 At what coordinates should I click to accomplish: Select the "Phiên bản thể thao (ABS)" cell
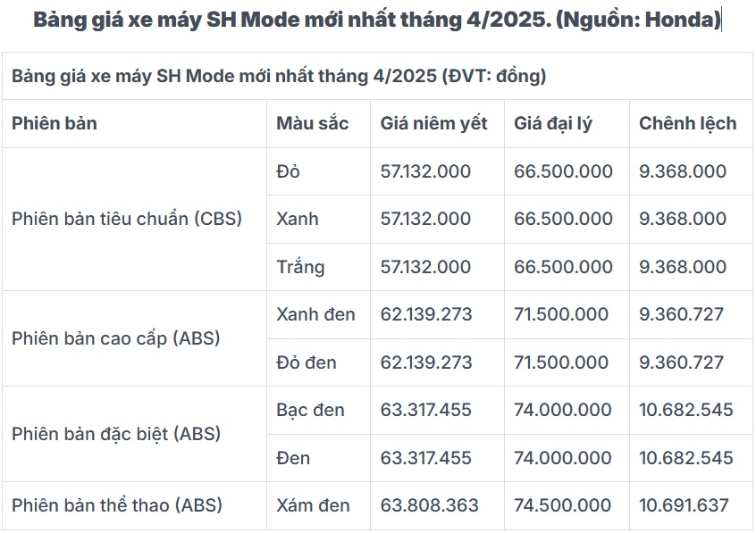coord(117,505)
